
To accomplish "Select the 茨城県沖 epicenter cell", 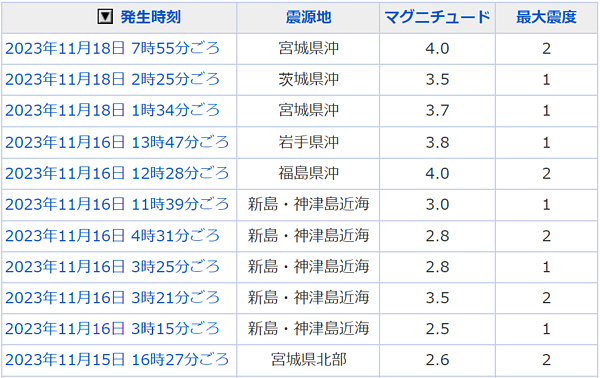I will [308, 80].
